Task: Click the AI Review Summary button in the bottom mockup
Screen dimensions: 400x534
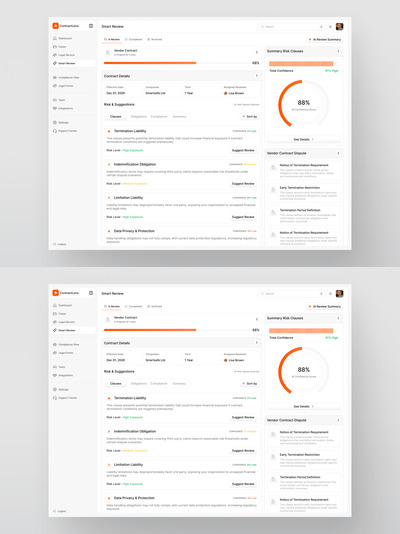Action: coord(325,307)
